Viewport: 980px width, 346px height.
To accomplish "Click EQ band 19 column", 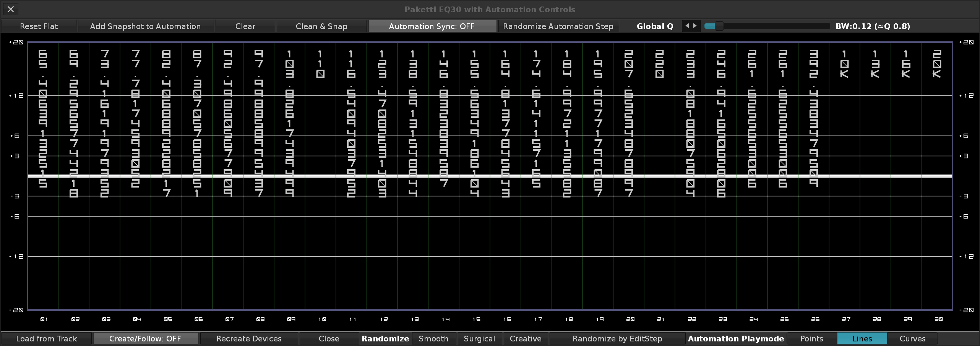I will click(598, 176).
